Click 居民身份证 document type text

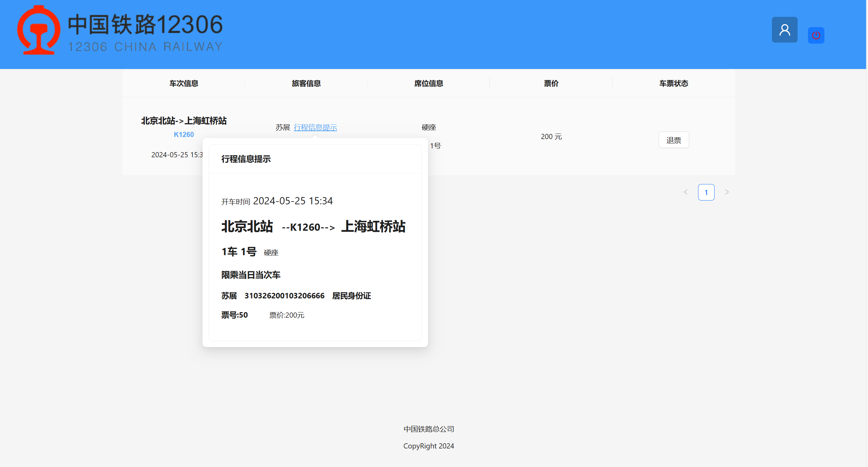(x=351, y=296)
